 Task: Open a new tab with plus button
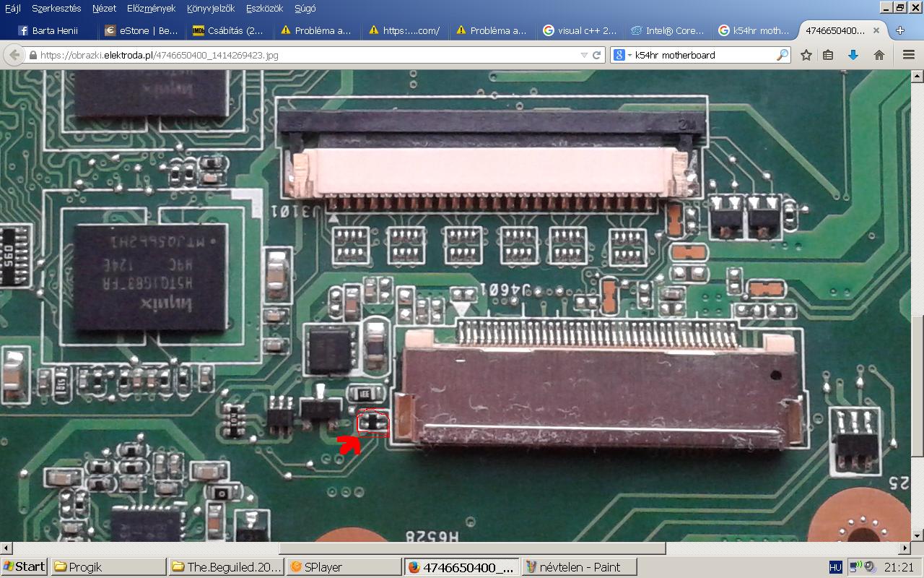pyautogui.click(x=900, y=30)
